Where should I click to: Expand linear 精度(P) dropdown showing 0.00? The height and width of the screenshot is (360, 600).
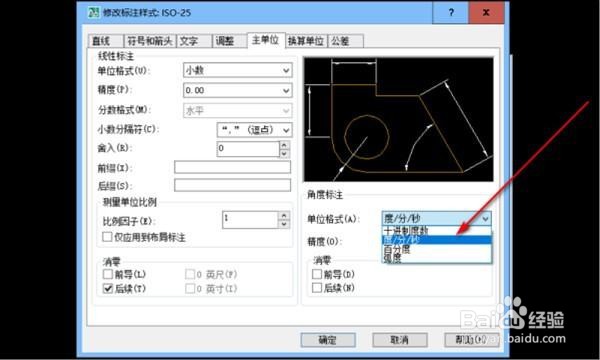[238, 90]
